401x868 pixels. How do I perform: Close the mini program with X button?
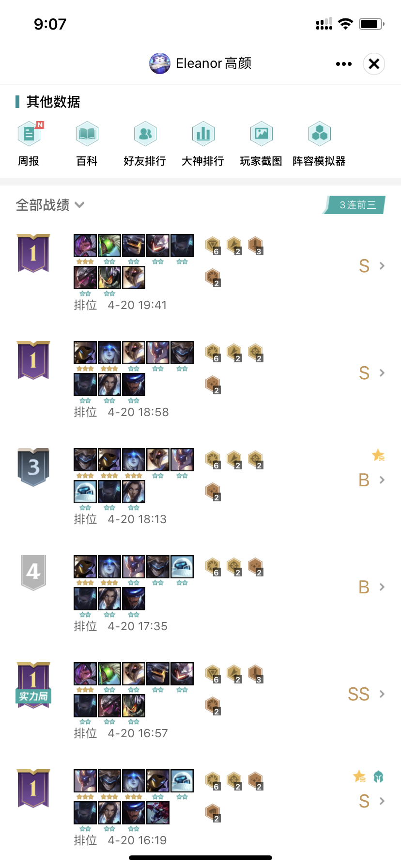pyautogui.click(x=374, y=63)
